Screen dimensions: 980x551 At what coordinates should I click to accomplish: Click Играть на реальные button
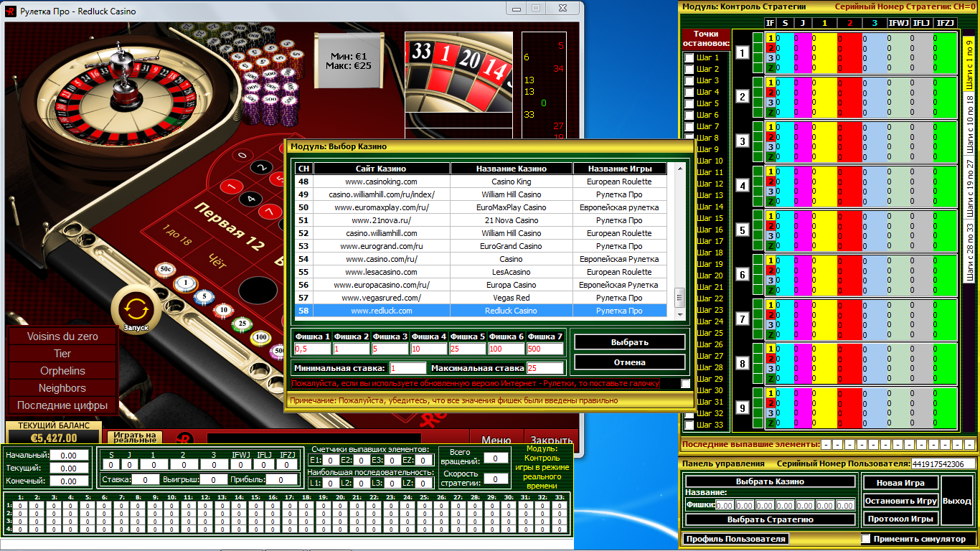click(135, 437)
